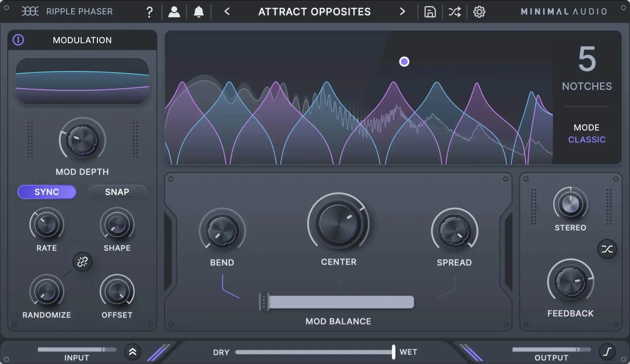
Task: Click the Minimal Audio logo/menu
Action: point(561,11)
